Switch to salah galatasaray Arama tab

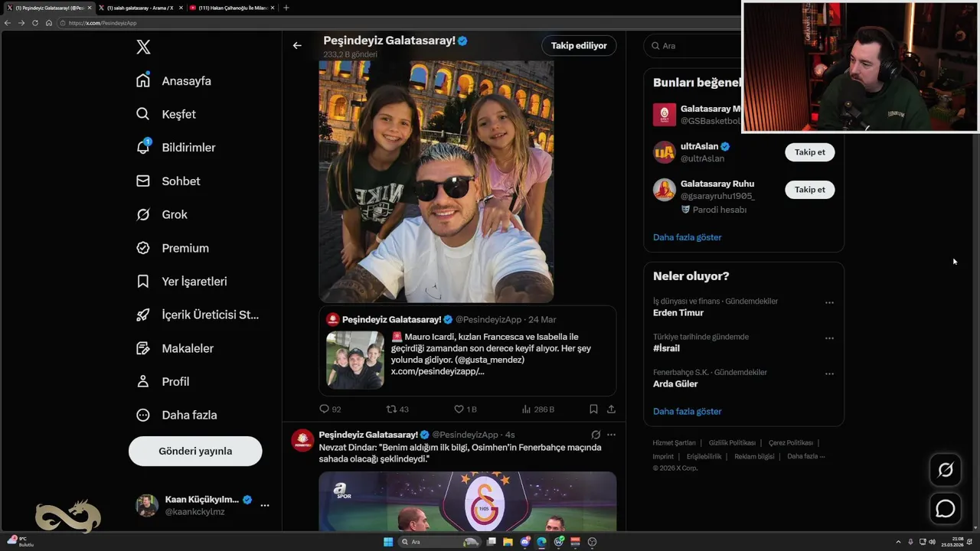click(x=140, y=8)
